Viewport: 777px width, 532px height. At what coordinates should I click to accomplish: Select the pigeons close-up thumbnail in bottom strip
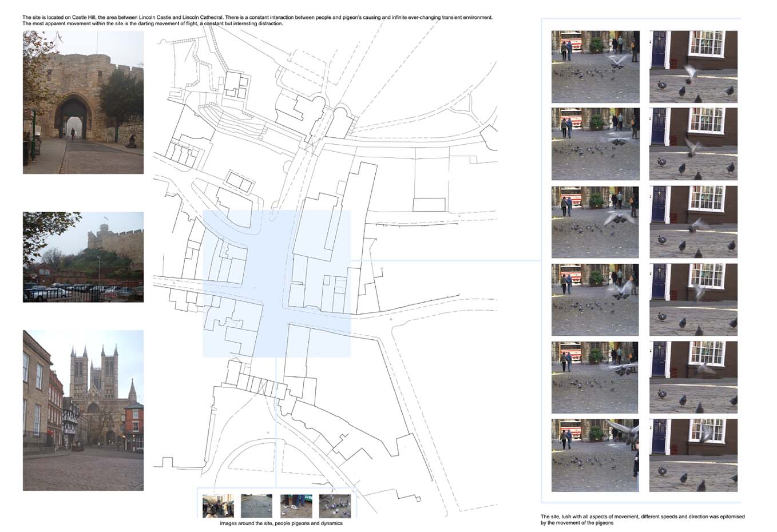pyautogui.click(x=335, y=506)
